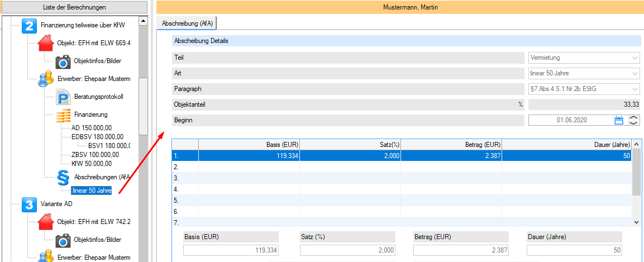Click Dauer (Jahre) input field below table
The width and height of the screenshot is (644, 262).
[574, 250]
